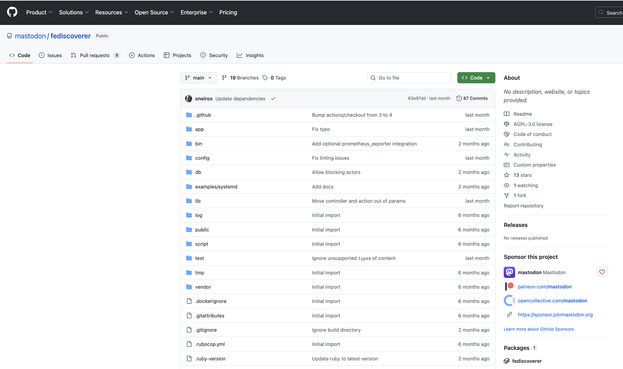Open the Update dependencies commit message

click(x=240, y=99)
